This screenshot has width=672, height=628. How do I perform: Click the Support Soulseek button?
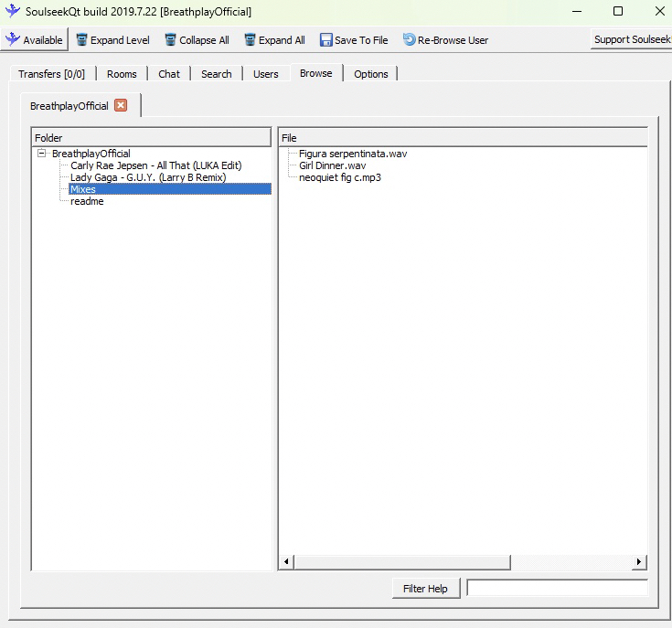(x=632, y=39)
